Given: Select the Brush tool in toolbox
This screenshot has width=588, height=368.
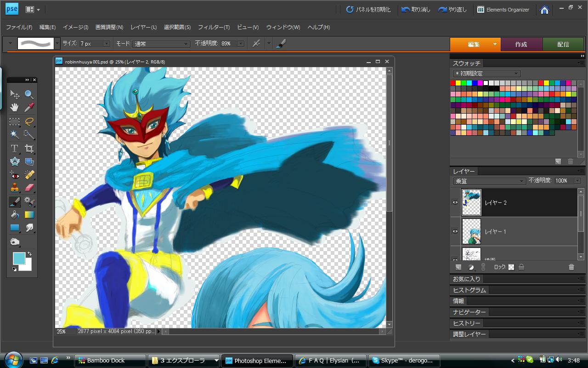Looking at the screenshot, I should click(x=15, y=201).
